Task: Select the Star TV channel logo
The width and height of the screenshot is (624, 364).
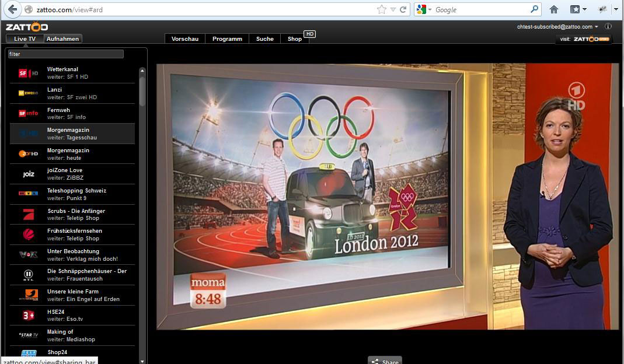Action: click(28, 335)
